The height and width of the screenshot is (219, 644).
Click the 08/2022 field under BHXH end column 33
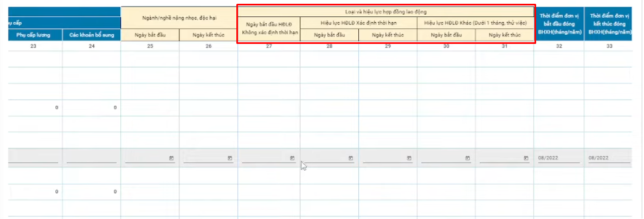pyautogui.click(x=609, y=158)
